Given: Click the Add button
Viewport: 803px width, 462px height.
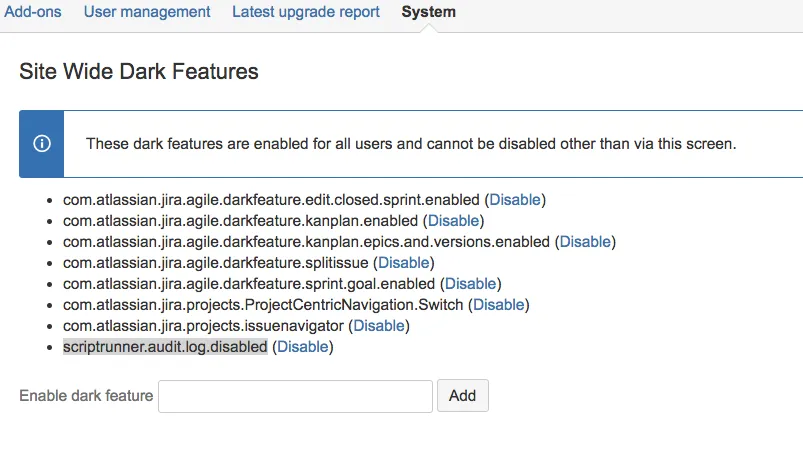Looking at the screenshot, I should click(462, 396).
